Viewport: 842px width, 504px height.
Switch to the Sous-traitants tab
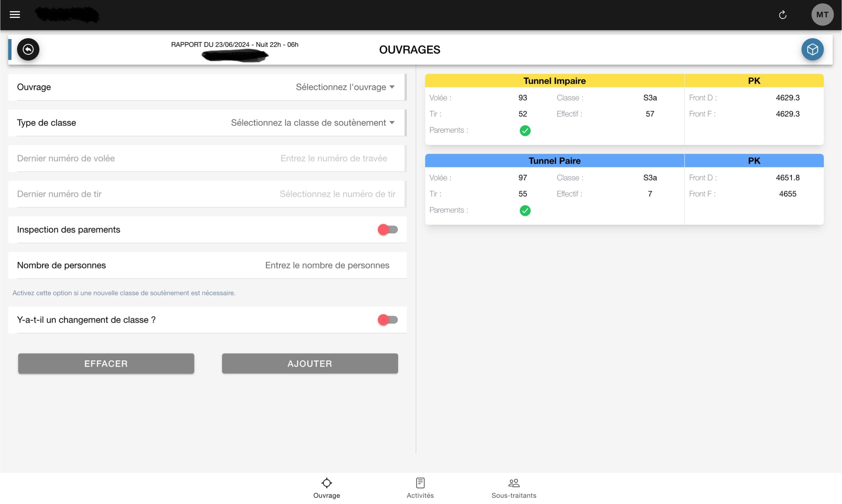click(514, 488)
